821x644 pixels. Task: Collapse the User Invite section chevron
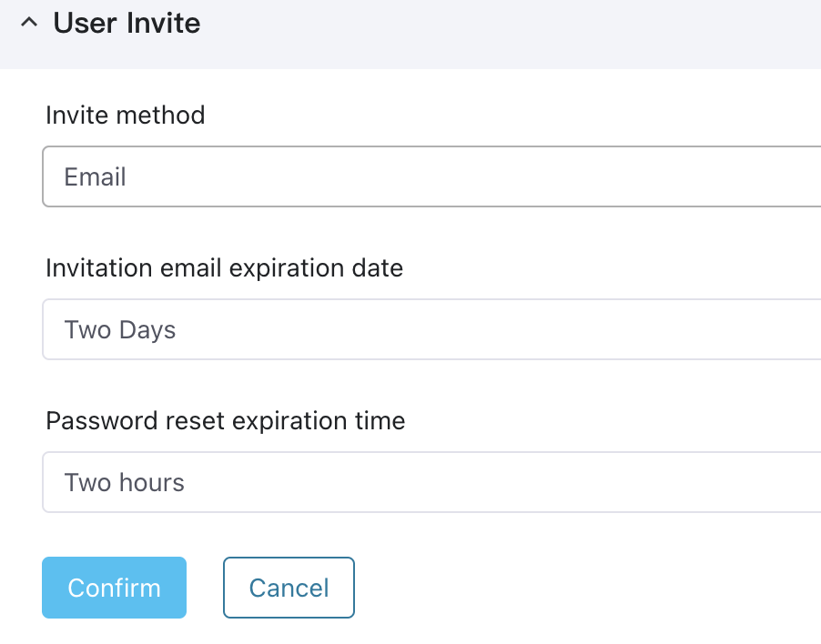tap(29, 23)
